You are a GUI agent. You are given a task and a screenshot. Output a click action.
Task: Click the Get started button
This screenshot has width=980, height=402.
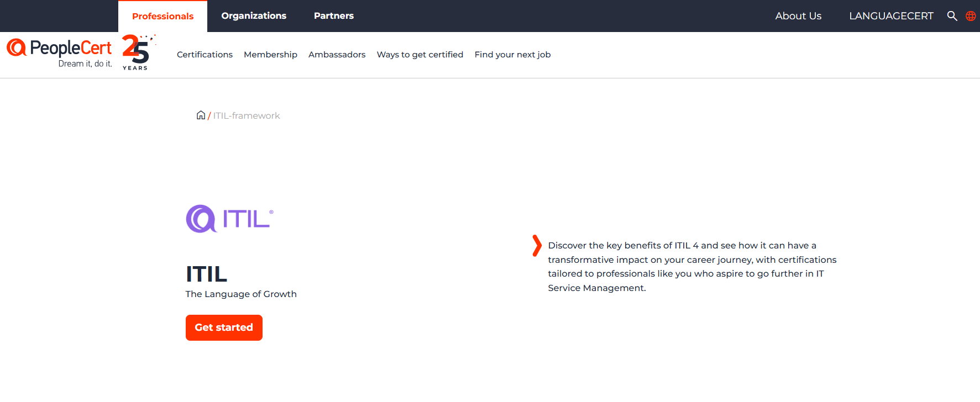(224, 327)
